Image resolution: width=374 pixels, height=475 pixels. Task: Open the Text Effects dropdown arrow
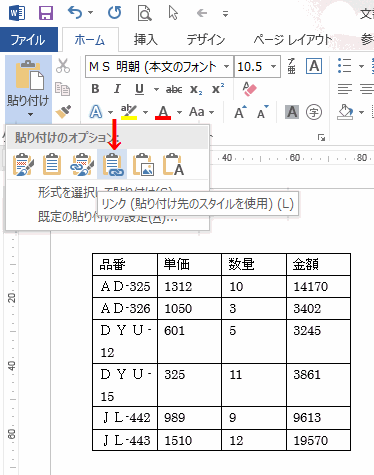[111, 113]
